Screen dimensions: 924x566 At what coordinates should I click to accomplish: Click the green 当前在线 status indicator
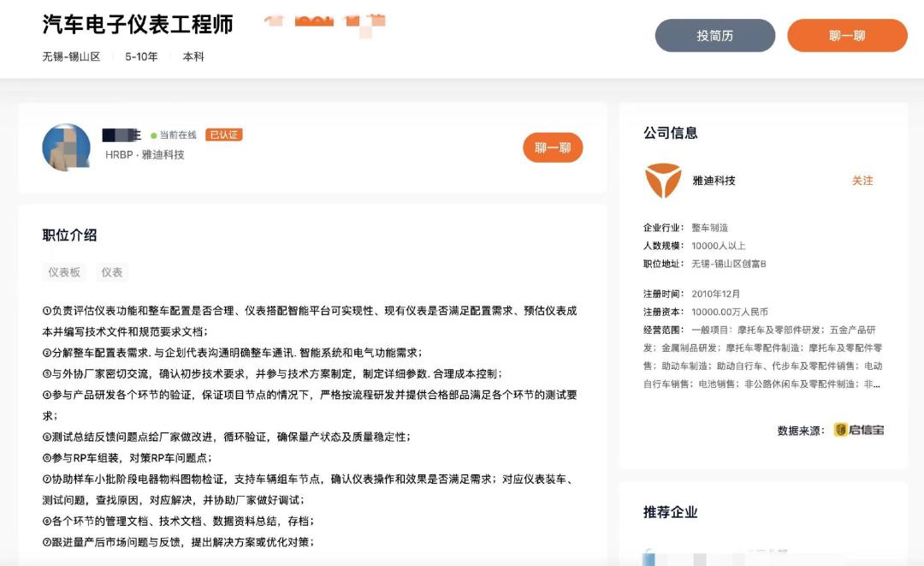(x=173, y=135)
